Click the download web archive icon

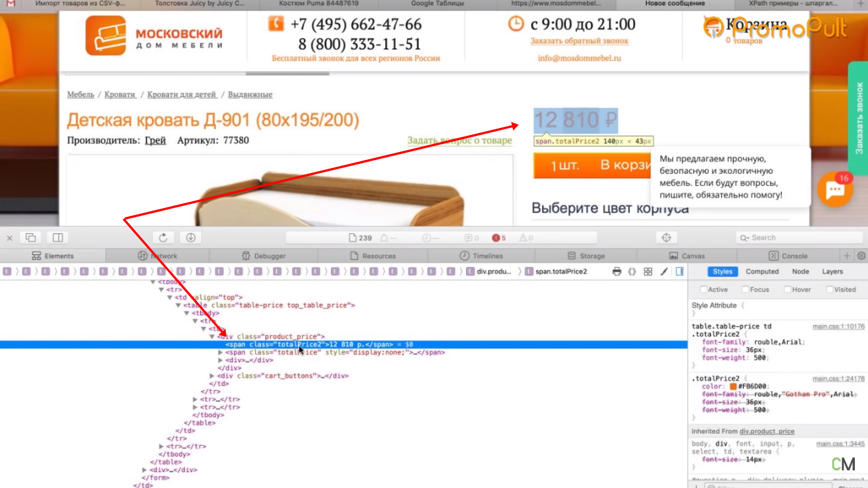click(x=190, y=237)
